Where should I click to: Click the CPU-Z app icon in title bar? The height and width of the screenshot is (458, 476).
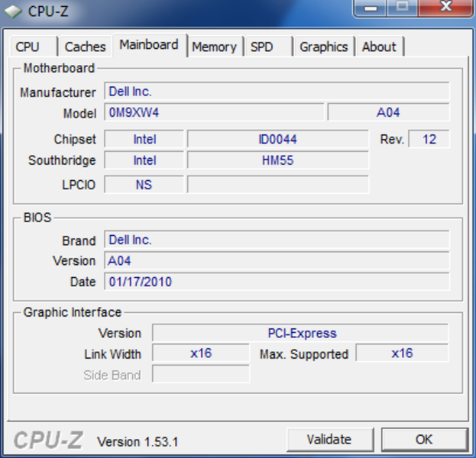coord(13,11)
